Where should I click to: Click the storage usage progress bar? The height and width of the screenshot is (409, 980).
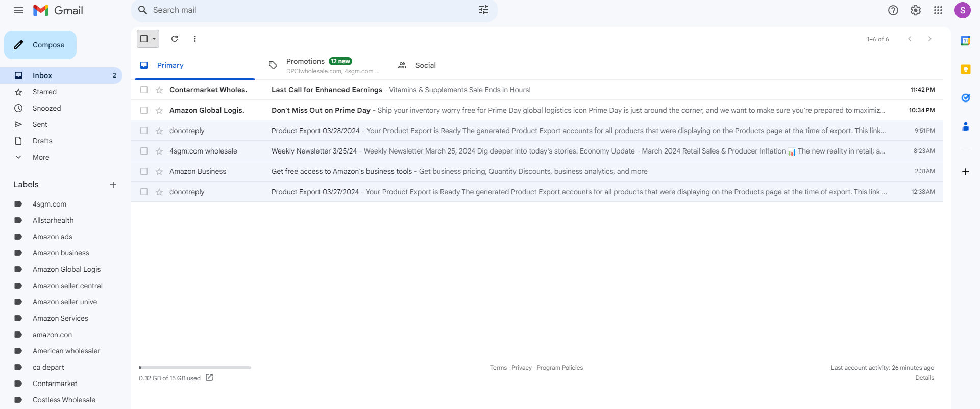(195, 367)
